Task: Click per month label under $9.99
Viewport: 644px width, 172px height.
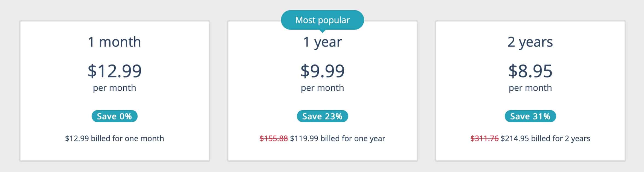Action: point(322,88)
